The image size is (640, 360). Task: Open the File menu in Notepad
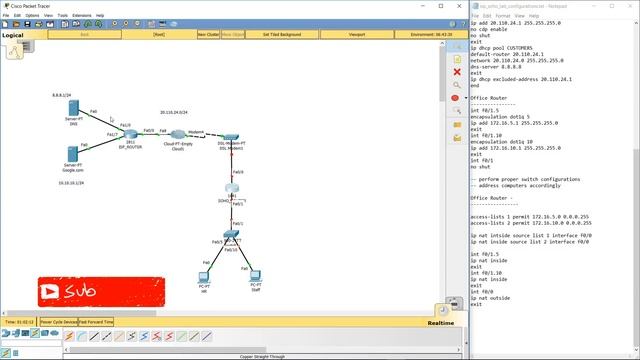pos(475,16)
